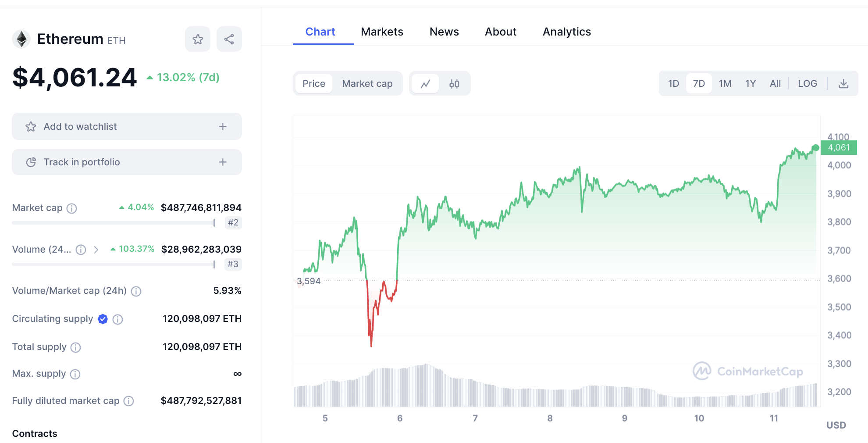The height and width of the screenshot is (443, 868).
Task: Select the 1M time range
Action: coord(725,84)
